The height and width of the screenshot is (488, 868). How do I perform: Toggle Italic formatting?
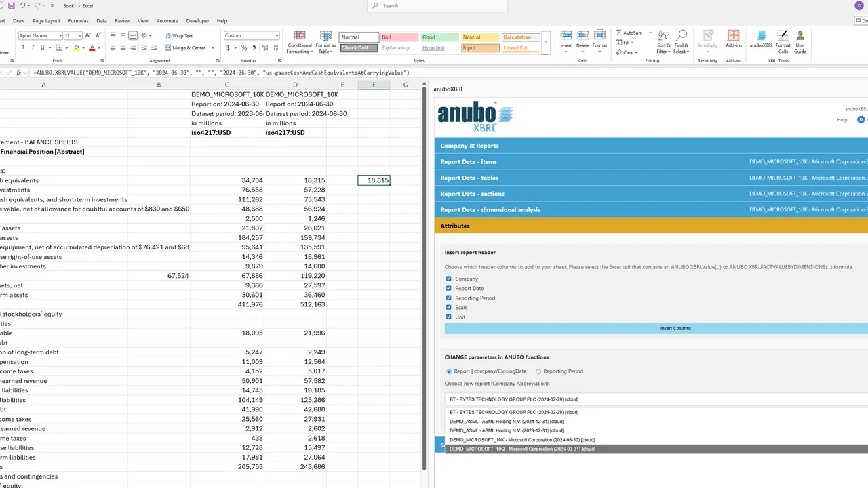click(x=33, y=48)
